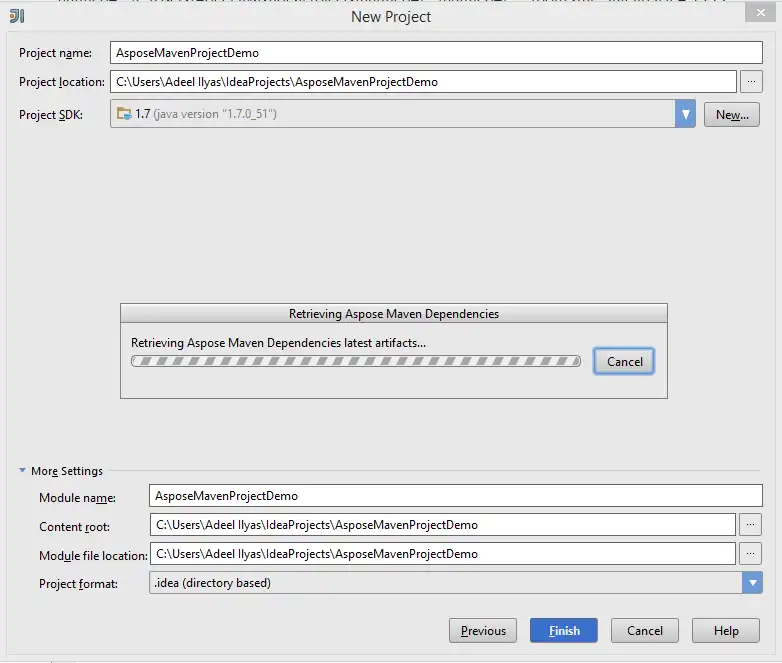782x663 pixels.
Task: Click the Module file location field
Action: (442, 553)
